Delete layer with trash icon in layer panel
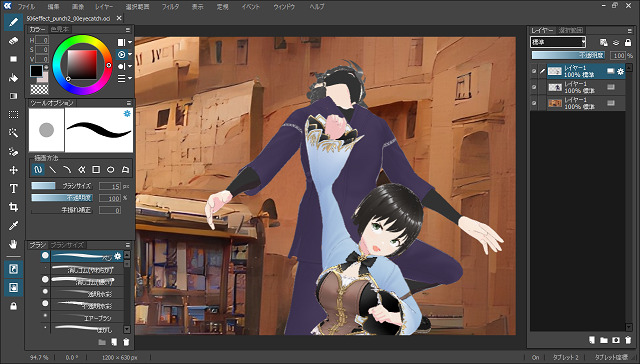The image size is (640, 364). point(628,340)
